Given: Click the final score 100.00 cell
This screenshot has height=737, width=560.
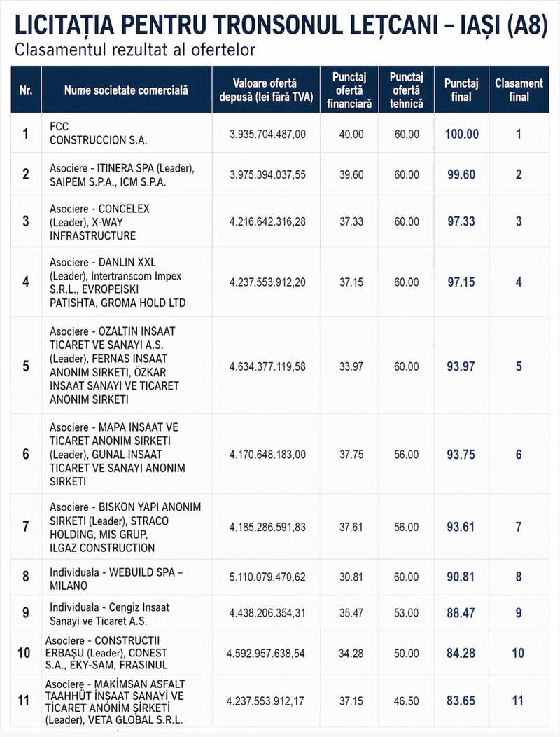Looking at the screenshot, I should tap(462, 134).
